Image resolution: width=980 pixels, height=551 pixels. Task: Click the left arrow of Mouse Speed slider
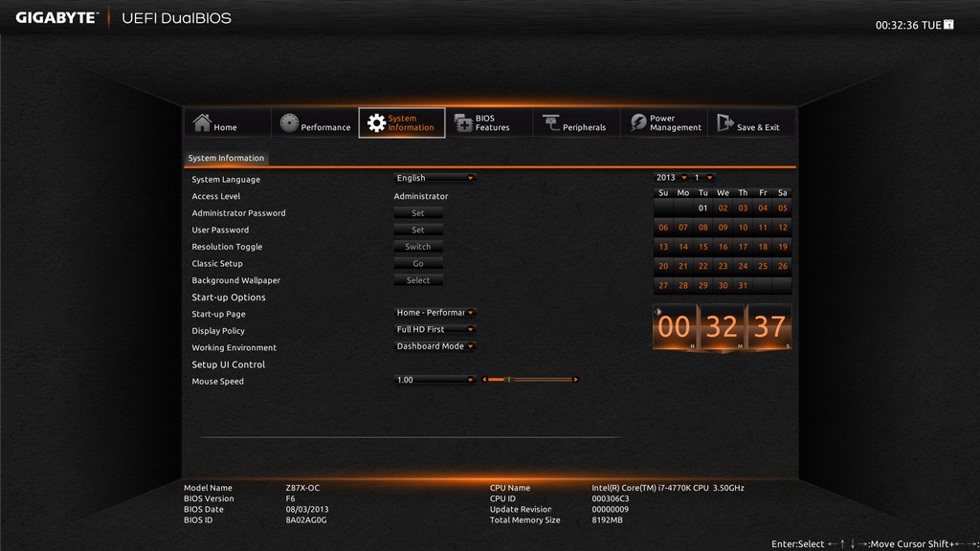pyautogui.click(x=484, y=380)
